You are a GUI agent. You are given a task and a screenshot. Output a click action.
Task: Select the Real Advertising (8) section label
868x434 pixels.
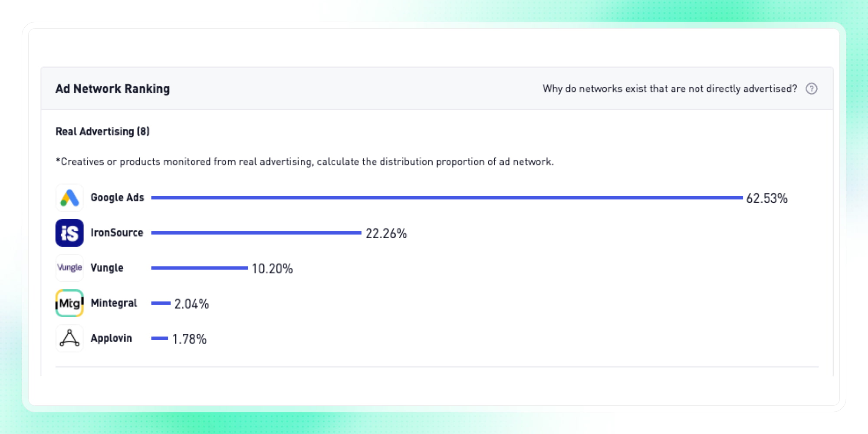pos(102,132)
